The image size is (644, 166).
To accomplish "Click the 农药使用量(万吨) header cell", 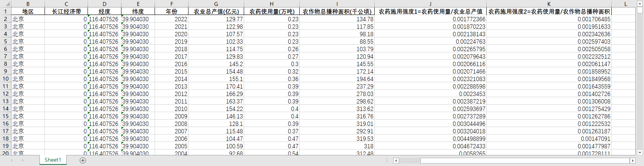I will (x=272, y=11).
